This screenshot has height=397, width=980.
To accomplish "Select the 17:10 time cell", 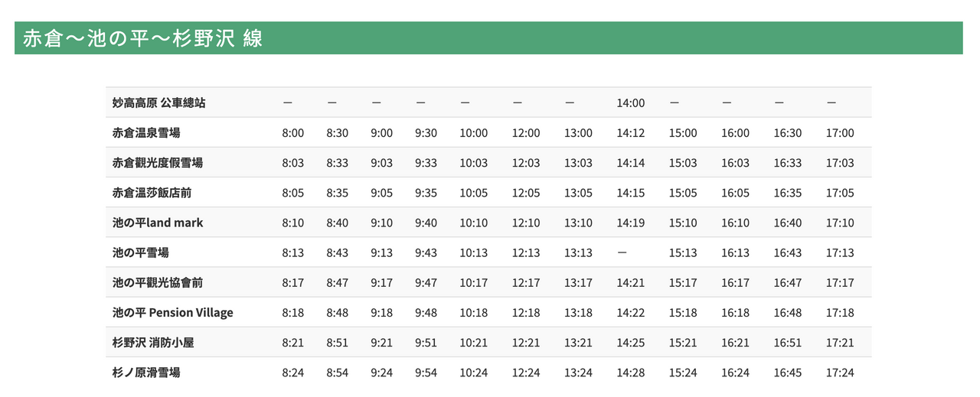I will click(840, 223).
